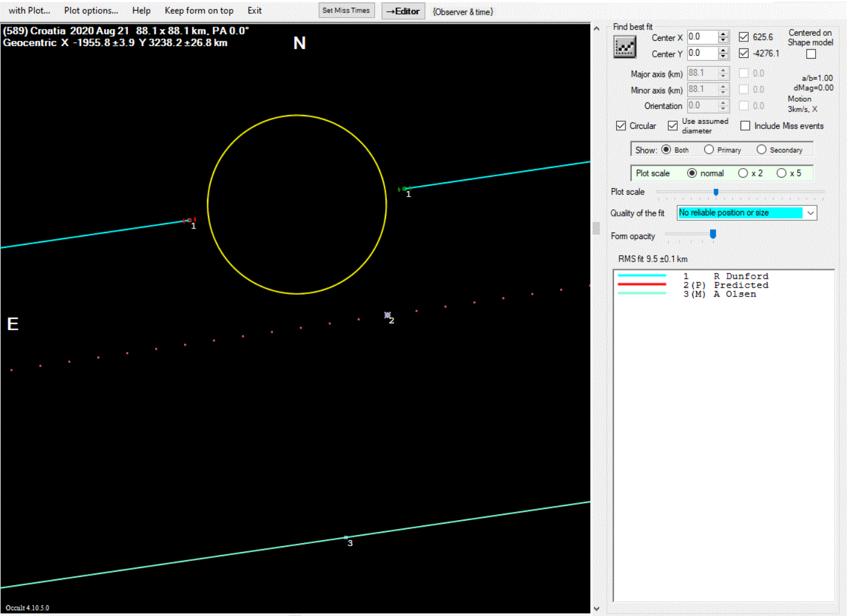Viewport: 847px width, 616px height.
Task: Click the plot scrollbar down arrow
Action: click(596, 608)
